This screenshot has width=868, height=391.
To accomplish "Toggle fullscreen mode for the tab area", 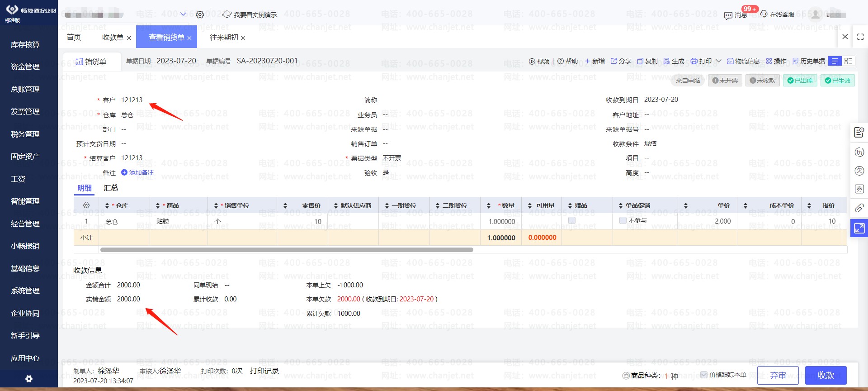I will coord(860,37).
